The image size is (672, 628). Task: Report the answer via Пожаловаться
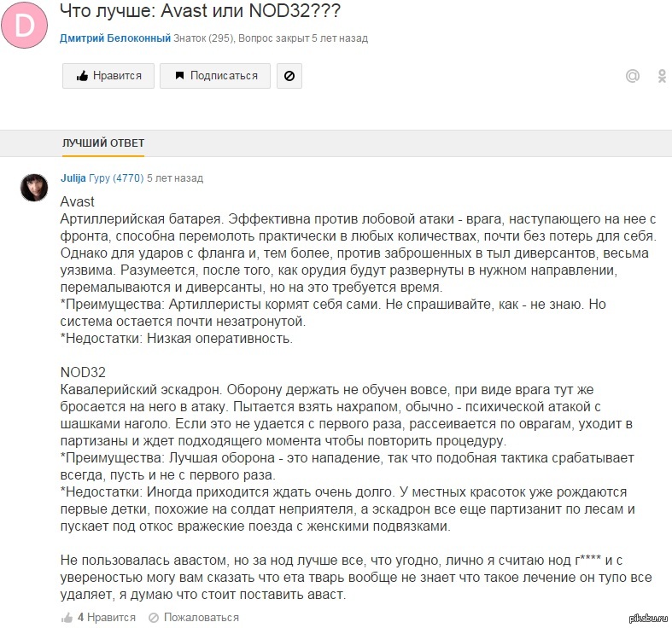pos(194,617)
